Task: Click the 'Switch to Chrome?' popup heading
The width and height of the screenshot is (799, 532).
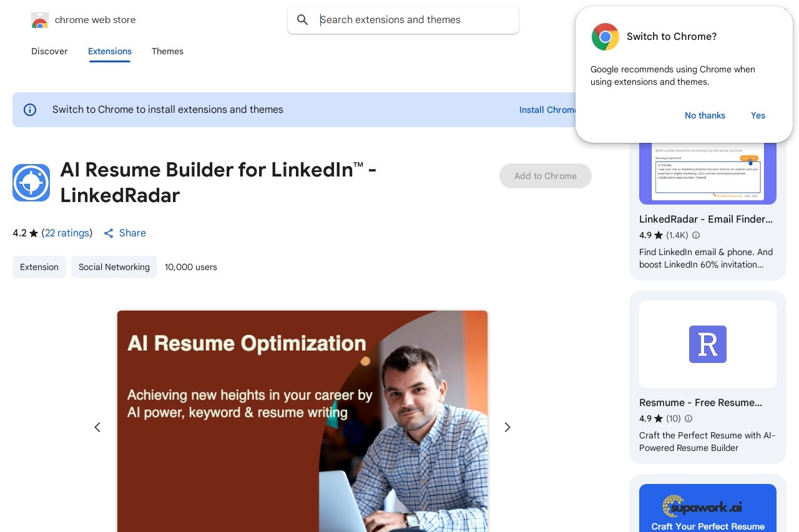Action: coord(672,37)
